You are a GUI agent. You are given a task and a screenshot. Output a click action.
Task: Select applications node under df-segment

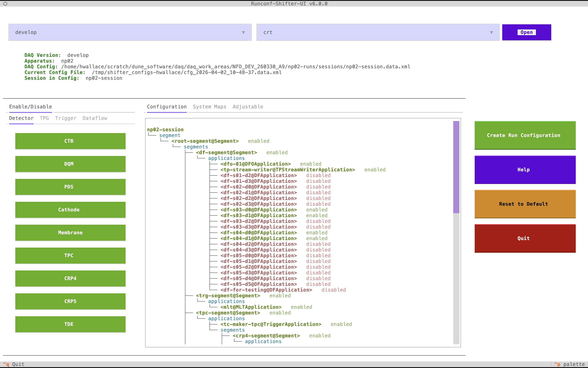pyautogui.click(x=226, y=158)
